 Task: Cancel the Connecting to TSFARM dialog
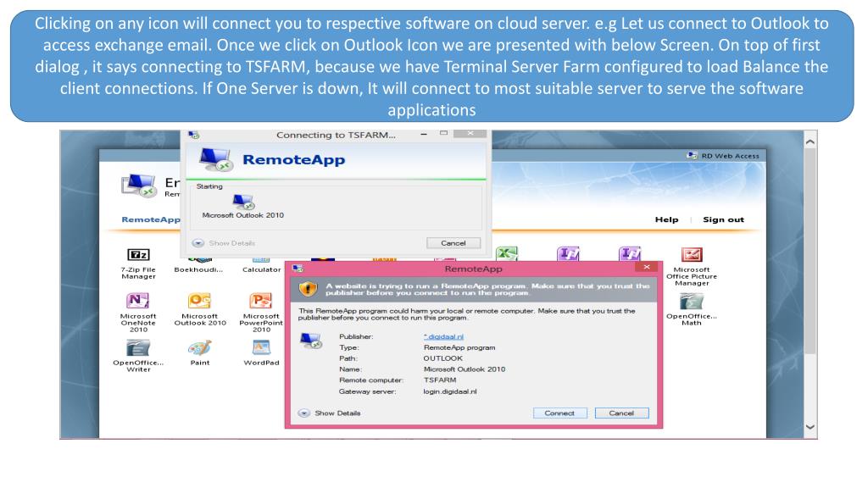pos(453,243)
